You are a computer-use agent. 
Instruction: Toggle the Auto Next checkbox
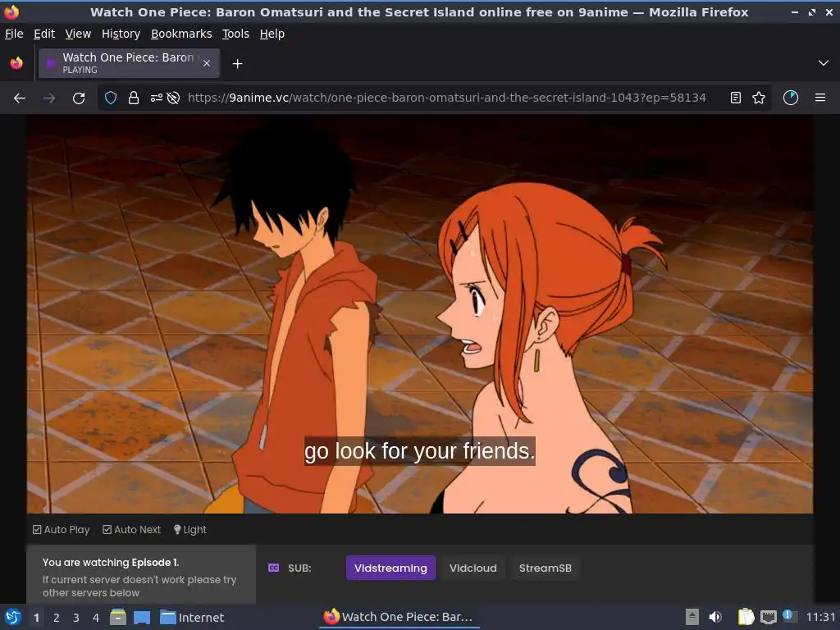[132, 530]
